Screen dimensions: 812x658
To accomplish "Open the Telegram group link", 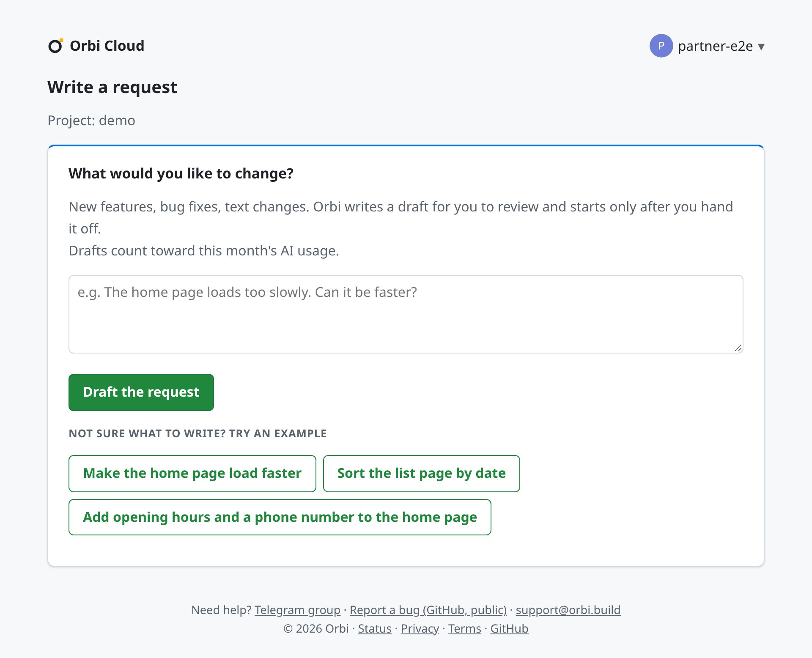I will [297, 610].
